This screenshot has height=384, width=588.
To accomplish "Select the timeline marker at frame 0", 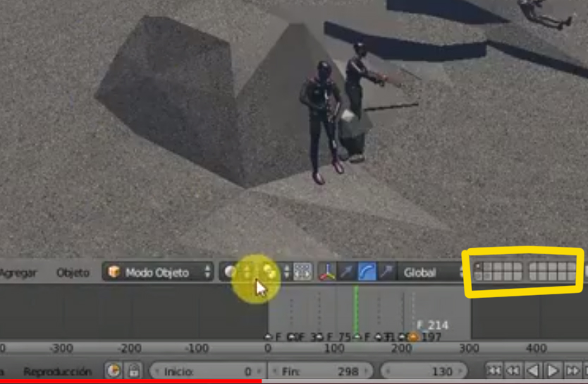I will 268,337.
